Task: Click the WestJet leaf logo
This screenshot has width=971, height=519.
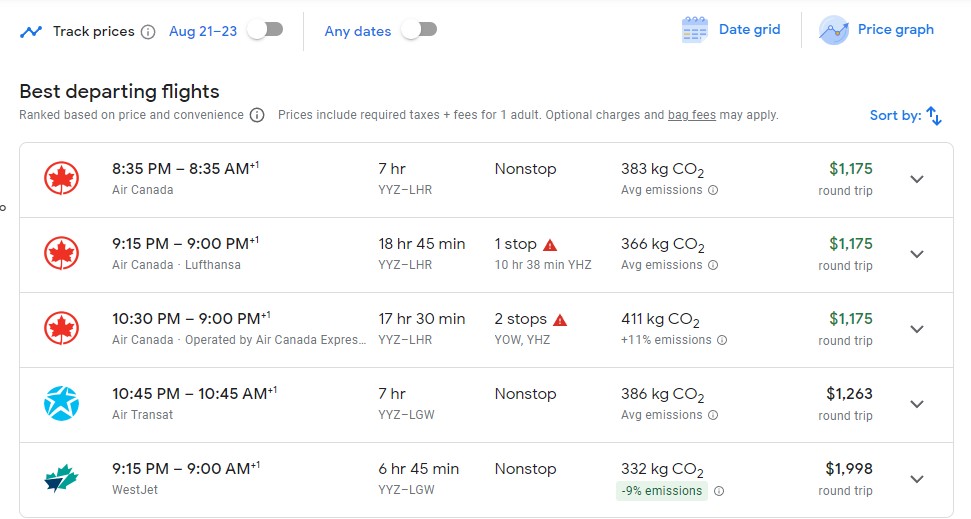Action: pos(61,478)
